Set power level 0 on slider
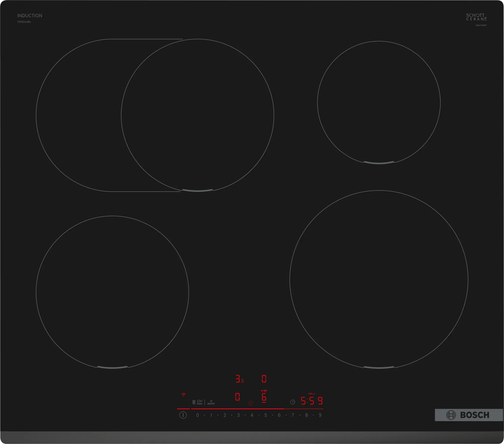The width and height of the screenshot is (504, 444). 197,415
